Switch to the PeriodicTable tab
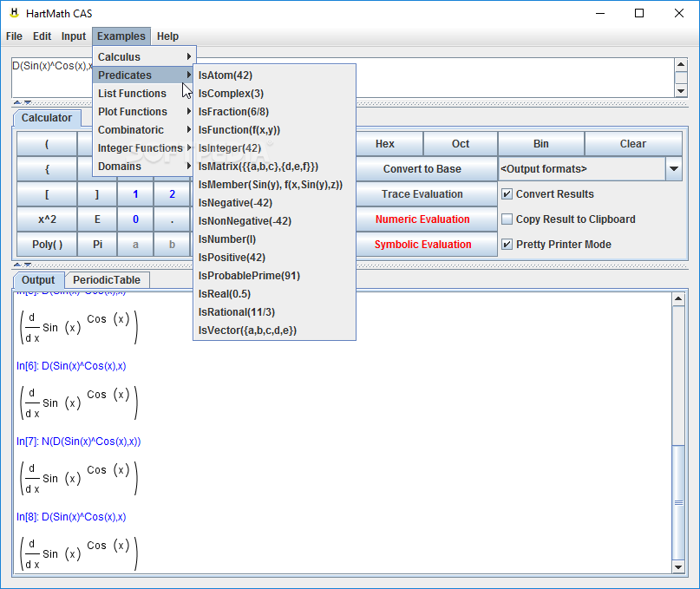The height and width of the screenshot is (589, 700). click(107, 280)
